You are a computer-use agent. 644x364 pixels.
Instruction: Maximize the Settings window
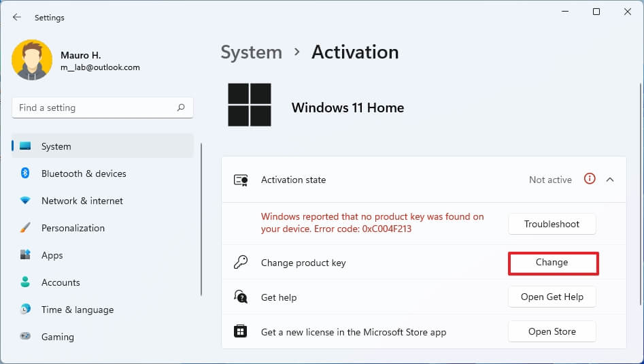pyautogui.click(x=596, y=12)
